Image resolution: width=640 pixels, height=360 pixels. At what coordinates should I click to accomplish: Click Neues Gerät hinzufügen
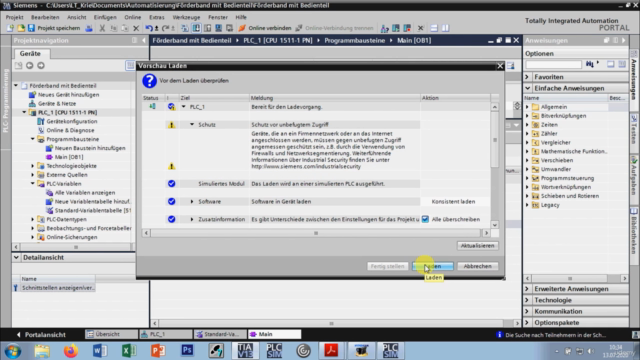68,95
